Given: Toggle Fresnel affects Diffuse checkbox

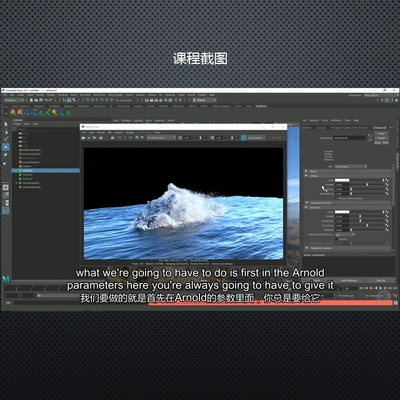Looking at the screenshot, I should click(x=336, y=198).
